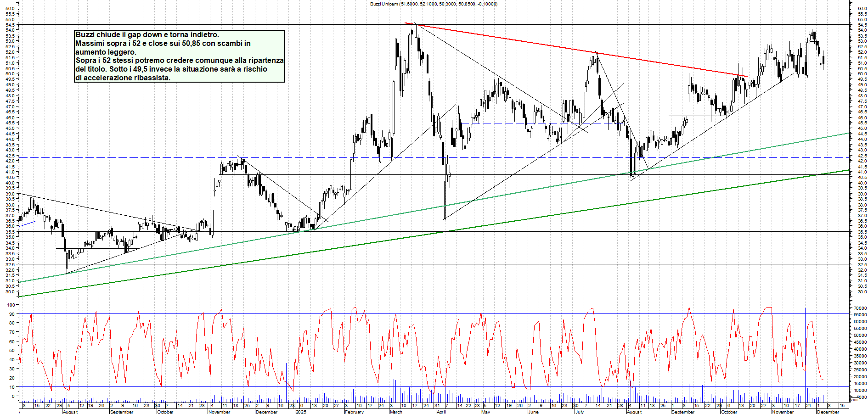Click the 100 oscillator scale label
Image resolution: width=868 pixels, height=414 pixels.
point(9,305)
